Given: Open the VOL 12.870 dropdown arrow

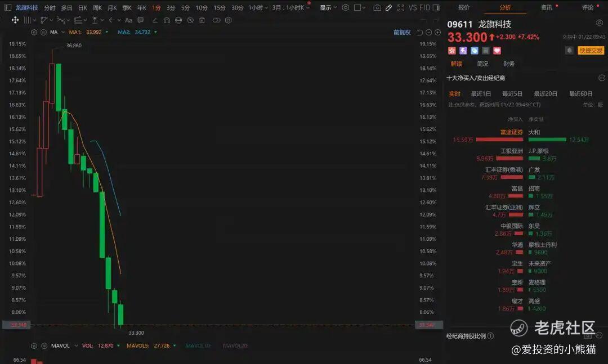Looking at the screenshot, I should (x=118, y=346).
